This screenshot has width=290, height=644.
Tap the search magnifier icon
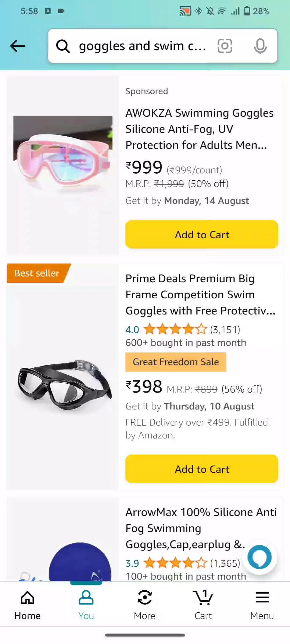(x=63, y=46)
